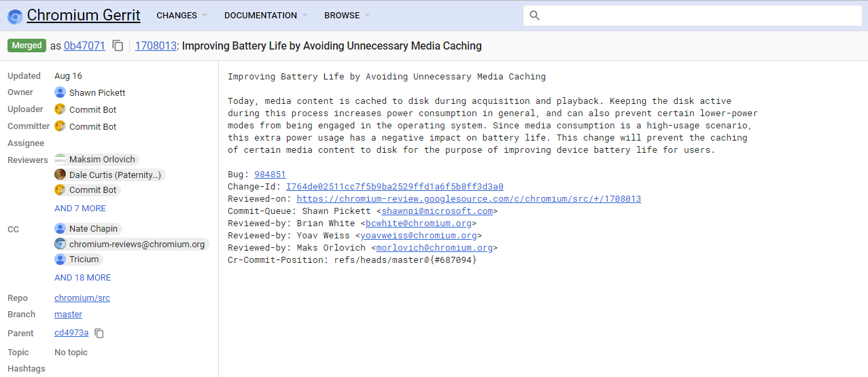Expand the BROWSE dropdown arrow
The height and width of the screenshot is (377, 868).
tap(368, 16)
